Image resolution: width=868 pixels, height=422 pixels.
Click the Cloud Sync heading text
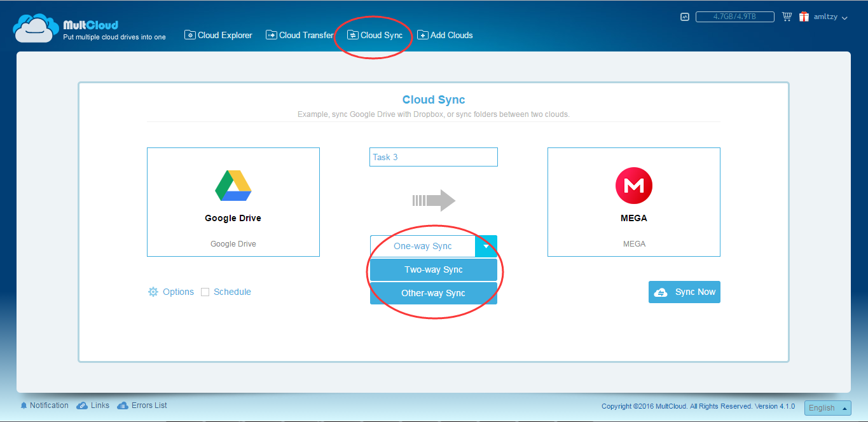(x=434, y=100)
